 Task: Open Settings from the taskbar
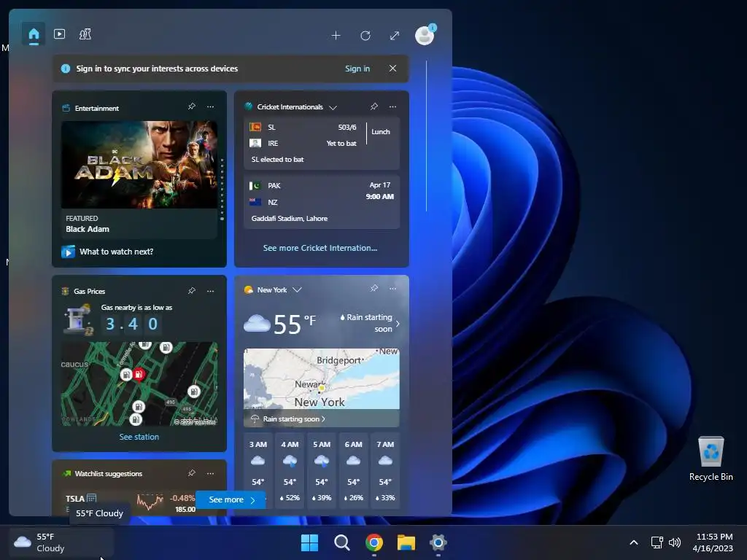click(438, 542)
